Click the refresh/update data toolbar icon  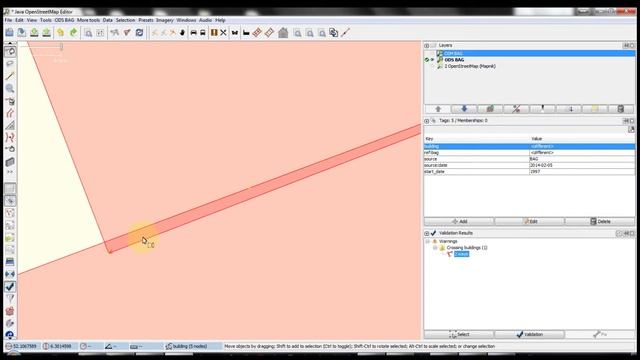click(140, 33)
